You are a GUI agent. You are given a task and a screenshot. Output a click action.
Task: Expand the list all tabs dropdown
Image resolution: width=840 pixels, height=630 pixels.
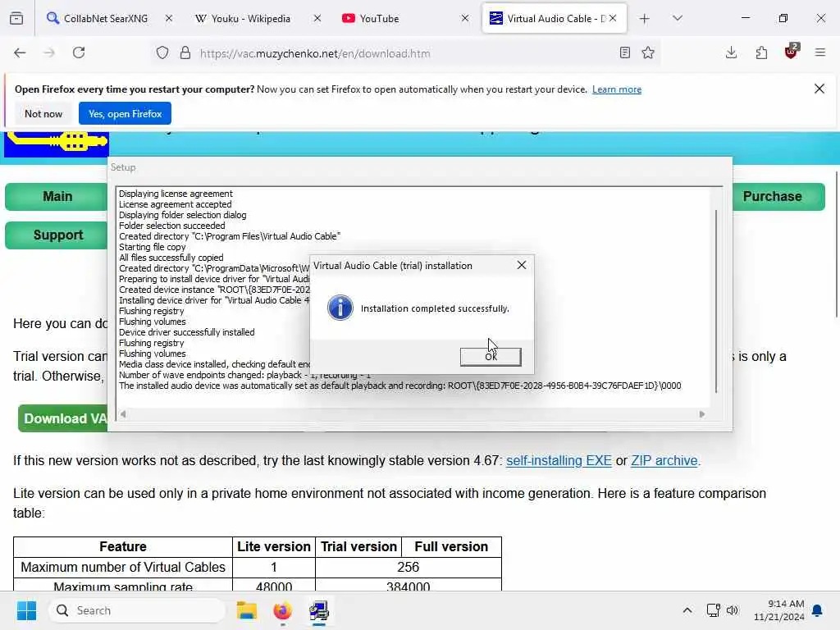click(x=678, y=18)
